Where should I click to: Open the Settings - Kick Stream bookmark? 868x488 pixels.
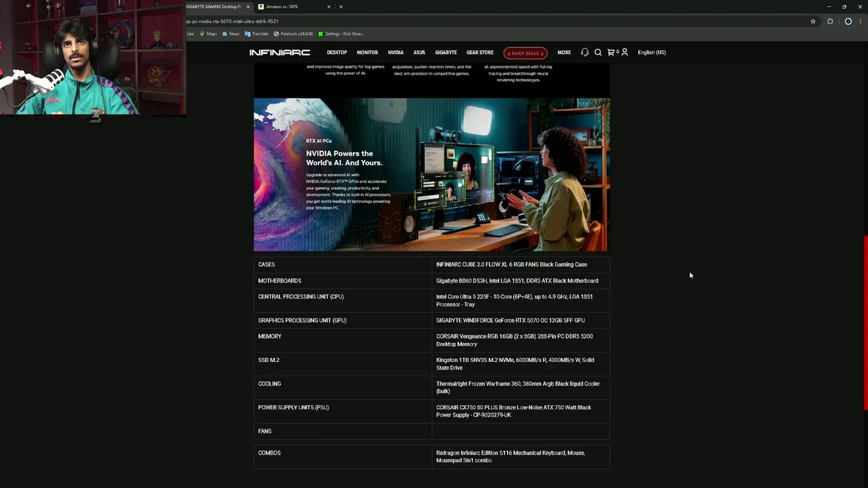click(341, 34)
